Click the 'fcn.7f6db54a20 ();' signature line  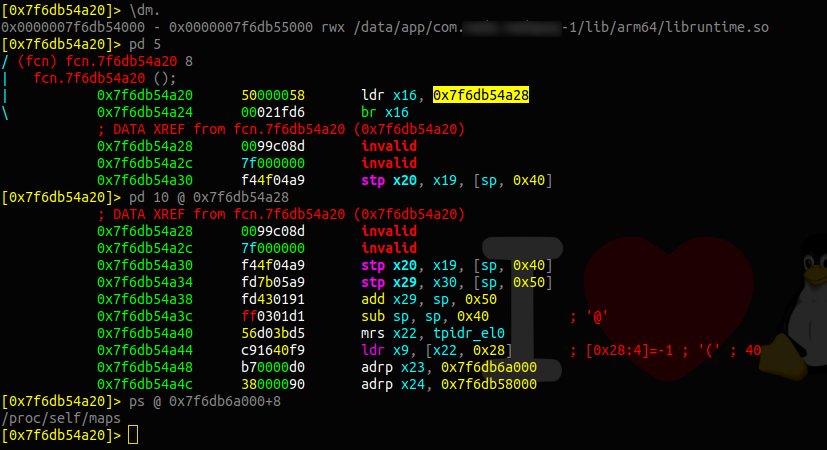[x=105, y=78]
